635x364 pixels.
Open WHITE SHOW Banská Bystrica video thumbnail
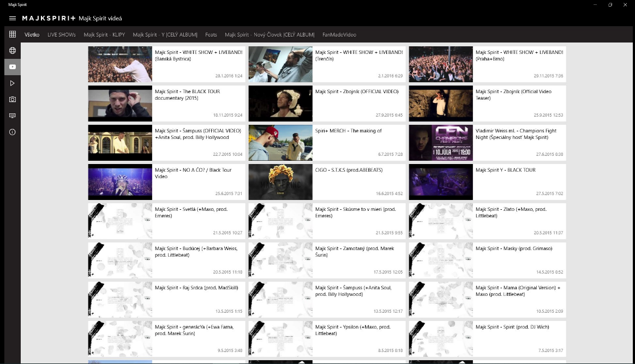120,64
